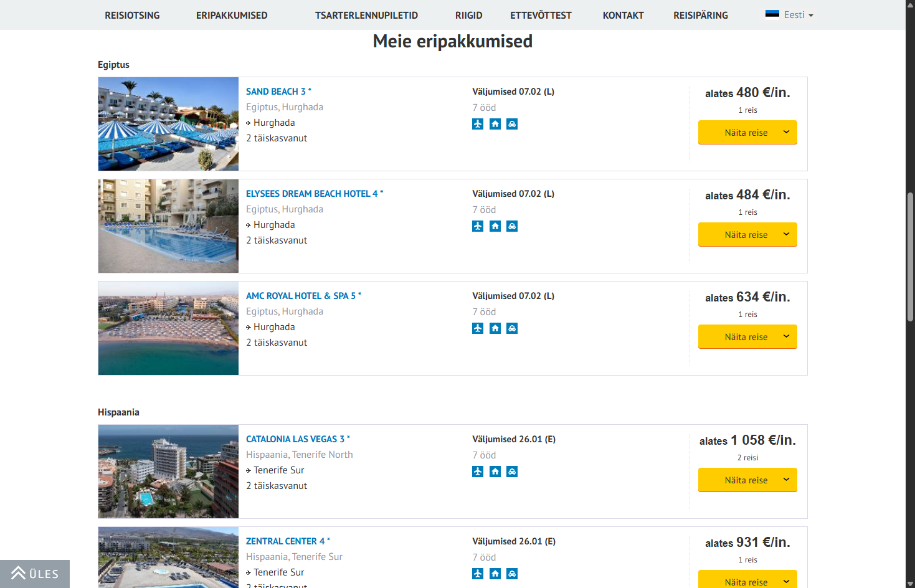Click the transfer car icon for AMC Royal Hotel

512,328
